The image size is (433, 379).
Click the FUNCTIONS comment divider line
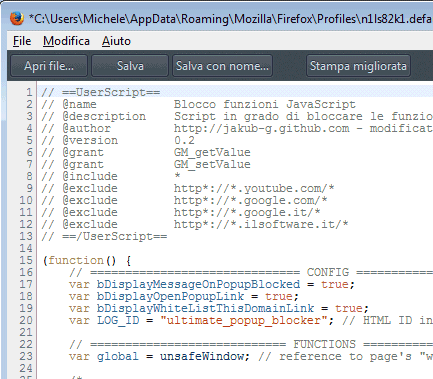pyautogui.click(x=251, y=344)
